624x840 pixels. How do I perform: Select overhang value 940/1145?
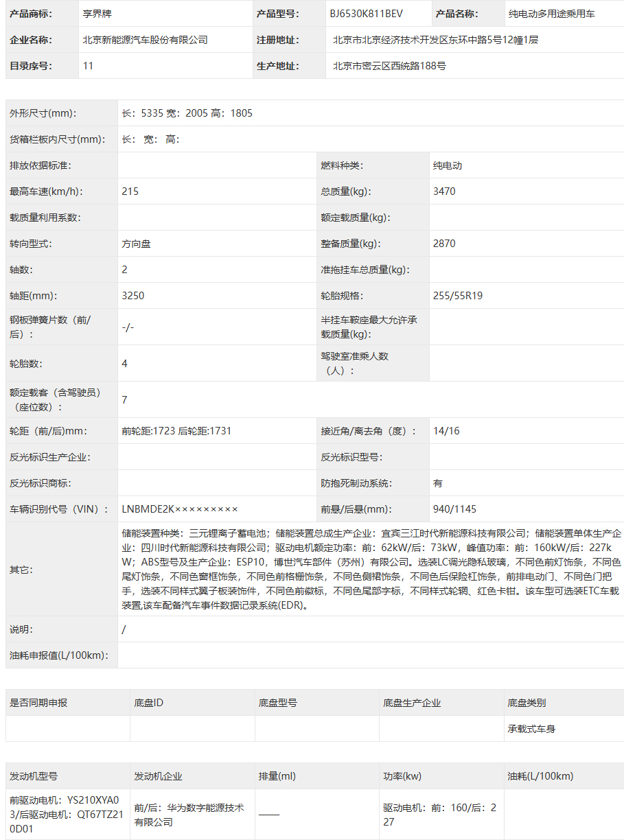tap(454, 510)
